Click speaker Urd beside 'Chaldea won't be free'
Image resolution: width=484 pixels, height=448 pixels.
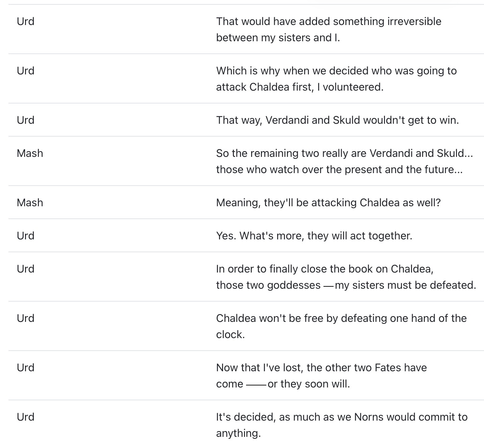point(26,318)
